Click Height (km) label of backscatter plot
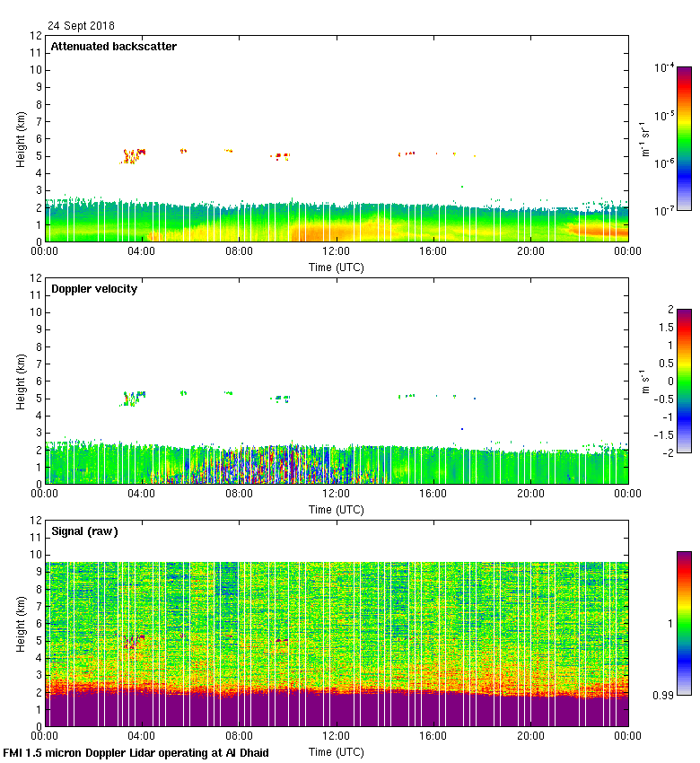This screenshot has height=763, width=700. click(21, 138)
